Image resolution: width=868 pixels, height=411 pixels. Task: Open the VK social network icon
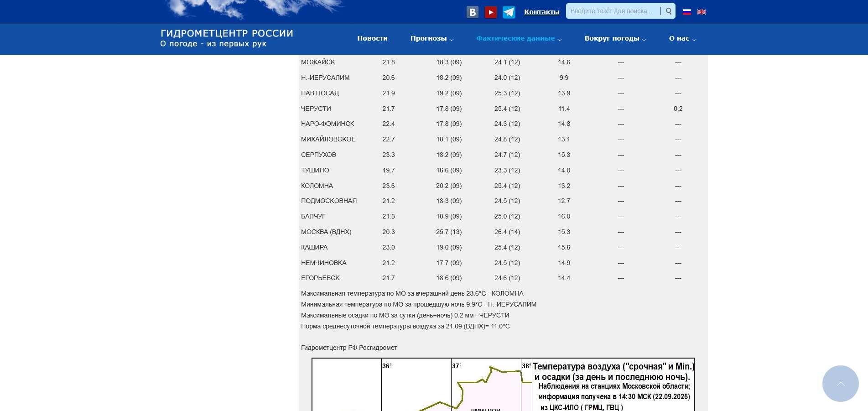pos(473,12)
